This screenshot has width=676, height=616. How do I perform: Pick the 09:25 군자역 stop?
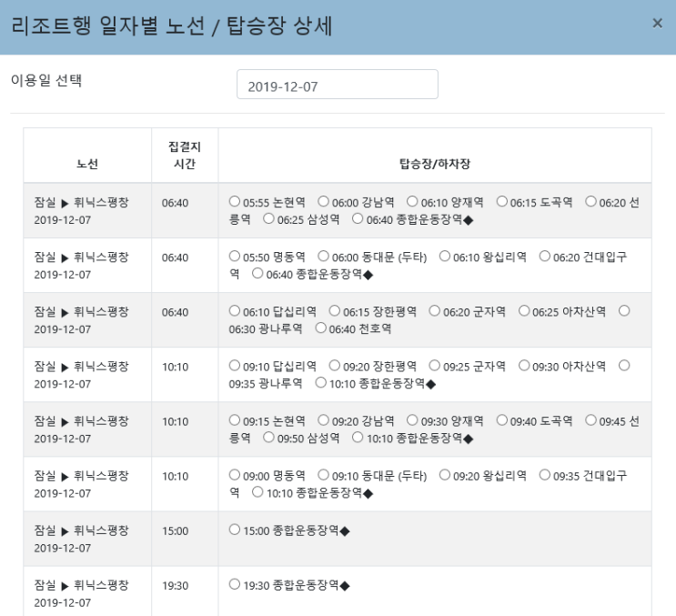tap(435, 366)
